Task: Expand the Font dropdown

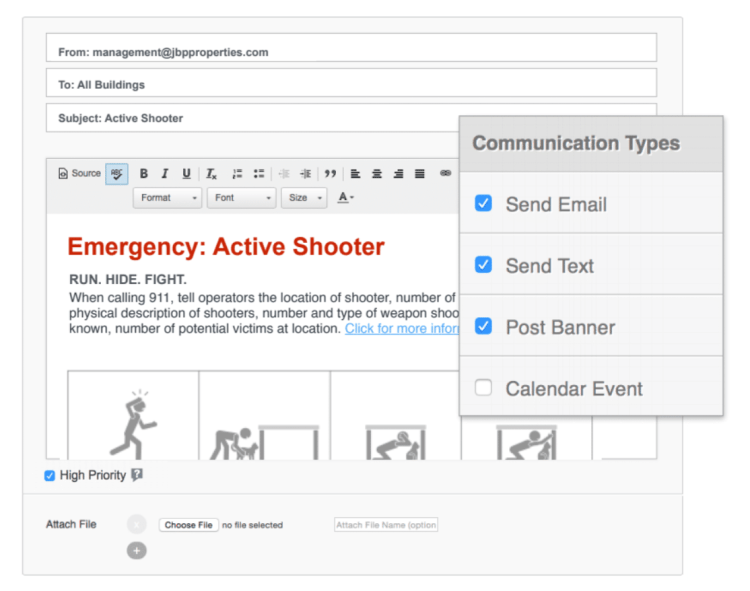Action: [241, 198]
